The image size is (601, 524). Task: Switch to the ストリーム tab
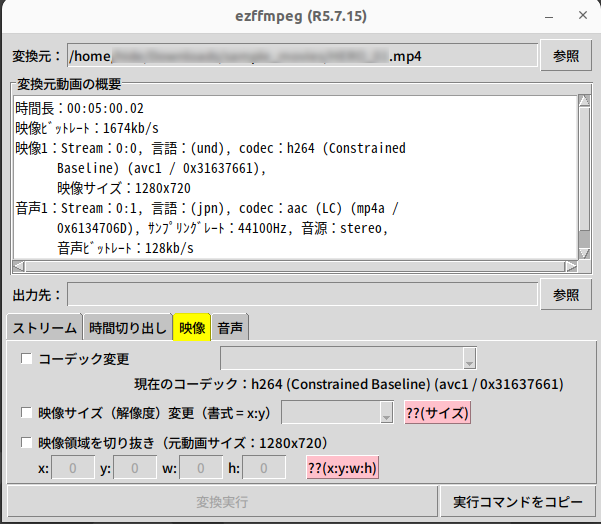point(44,327)
